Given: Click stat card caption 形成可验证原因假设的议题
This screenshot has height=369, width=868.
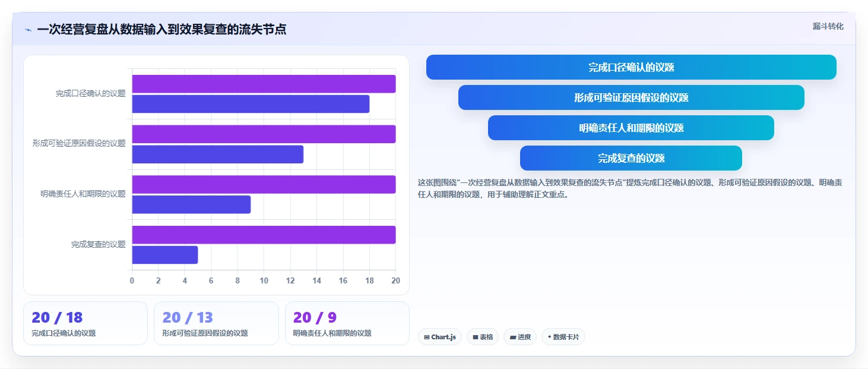Looking at the screenshot, I should pyautogui.click(x=205, y=333).
